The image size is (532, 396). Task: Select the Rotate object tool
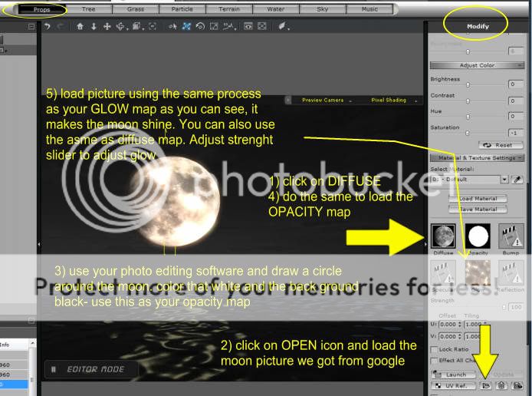click(x=121, y=27)
